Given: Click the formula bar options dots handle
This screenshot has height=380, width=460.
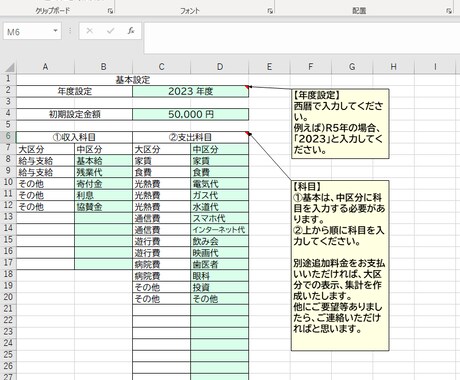Looking at the screenshot, I should [x=70, y=31].
